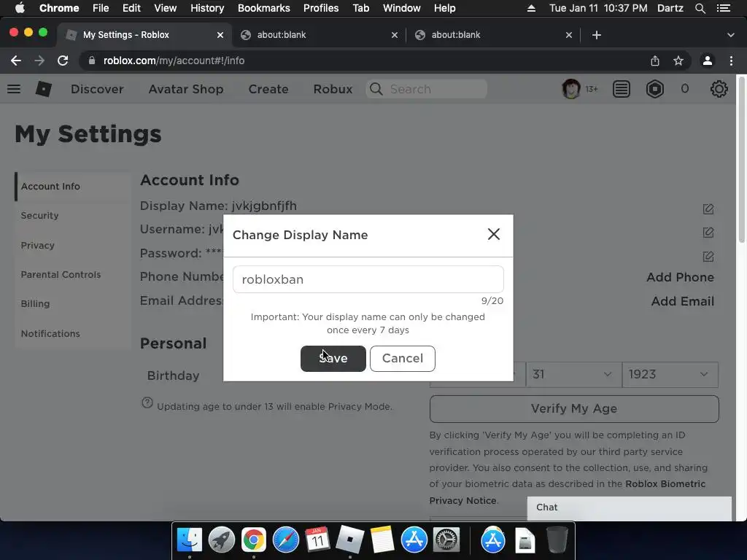Open the Bookmarks menu
747x560 pixels.
pos(263,8)
